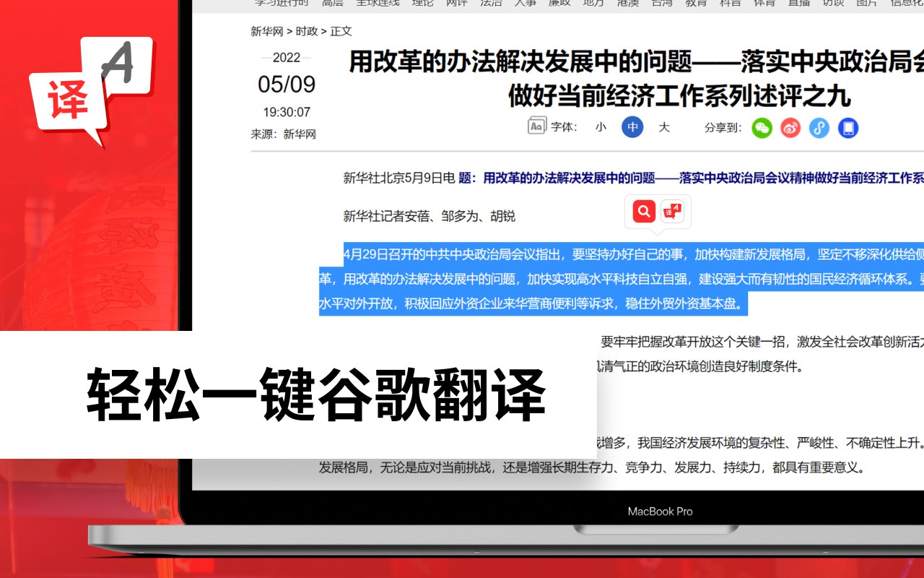924x578 pixels.
Task: Click the line 要牢牢把握改革开放这个关键一招
Action: click(762, 341)
